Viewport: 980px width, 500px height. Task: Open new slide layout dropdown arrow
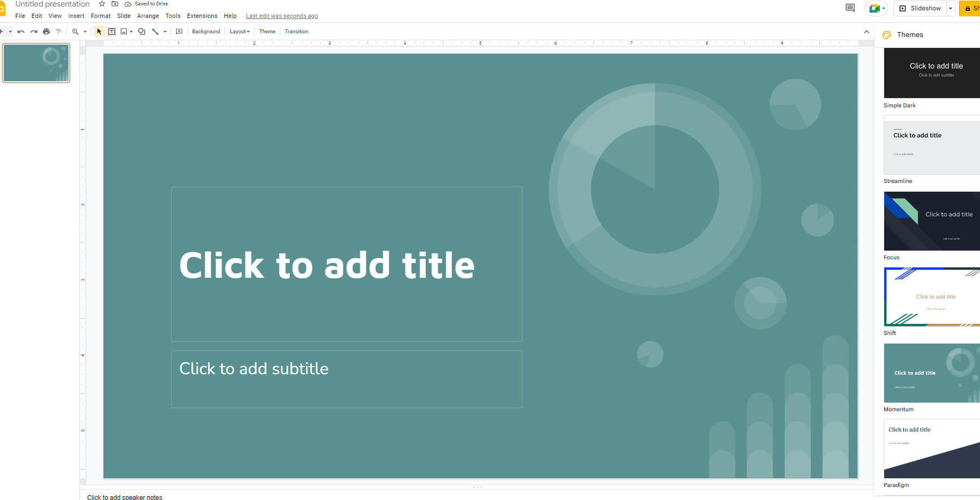click(x=10, y=32)
